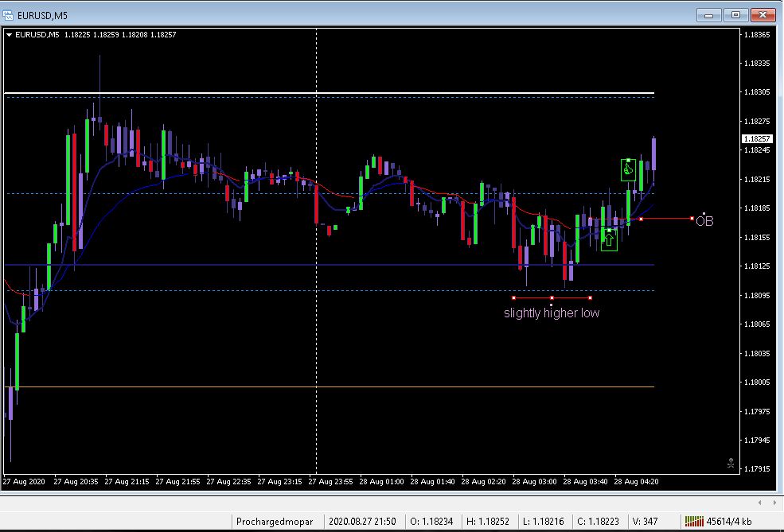This screenshot has width=784, height=532.
Task: Click the current price label 1.18257
Action: pos(756,139)
